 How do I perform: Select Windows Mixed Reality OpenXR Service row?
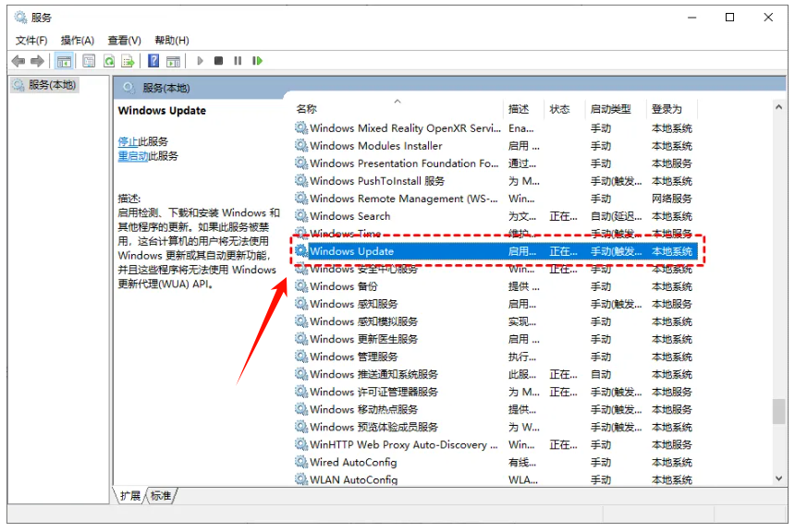494,128
